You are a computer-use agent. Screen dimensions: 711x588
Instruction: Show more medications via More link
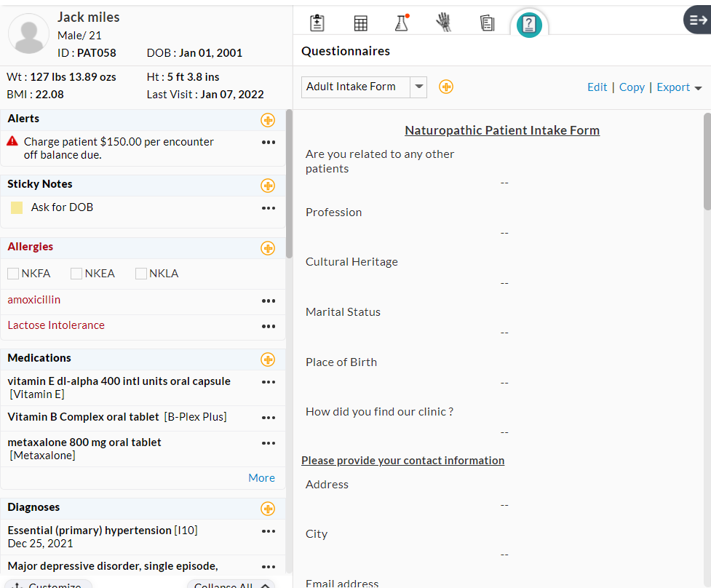[261, 478]
